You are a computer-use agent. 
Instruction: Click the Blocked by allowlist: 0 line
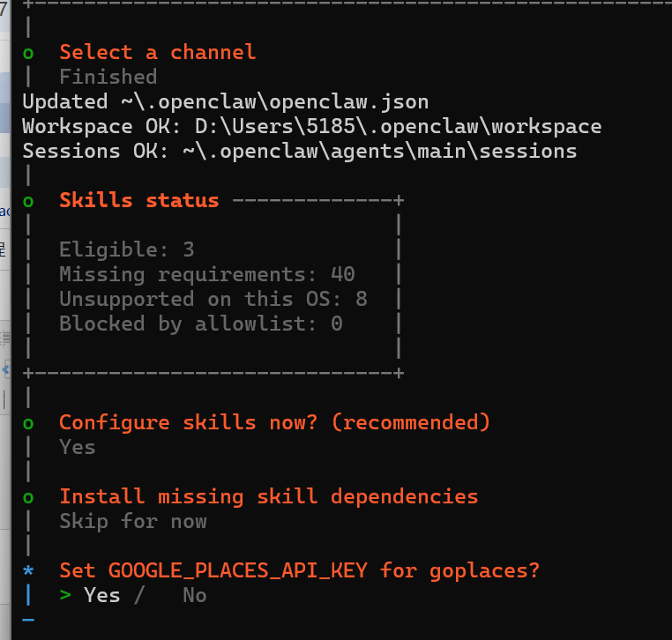click(x=201, y=324)
